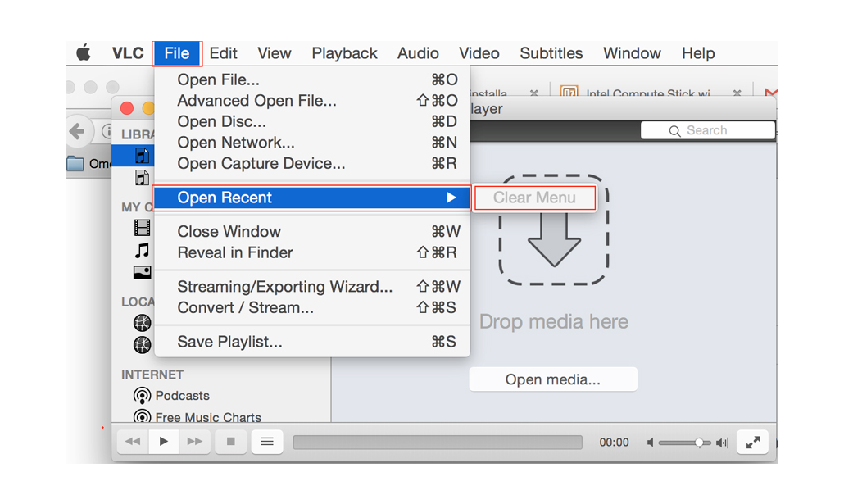Toggle fullscreen mode button
This screenshot has width=844, height=504.
[x=752, y=442]
